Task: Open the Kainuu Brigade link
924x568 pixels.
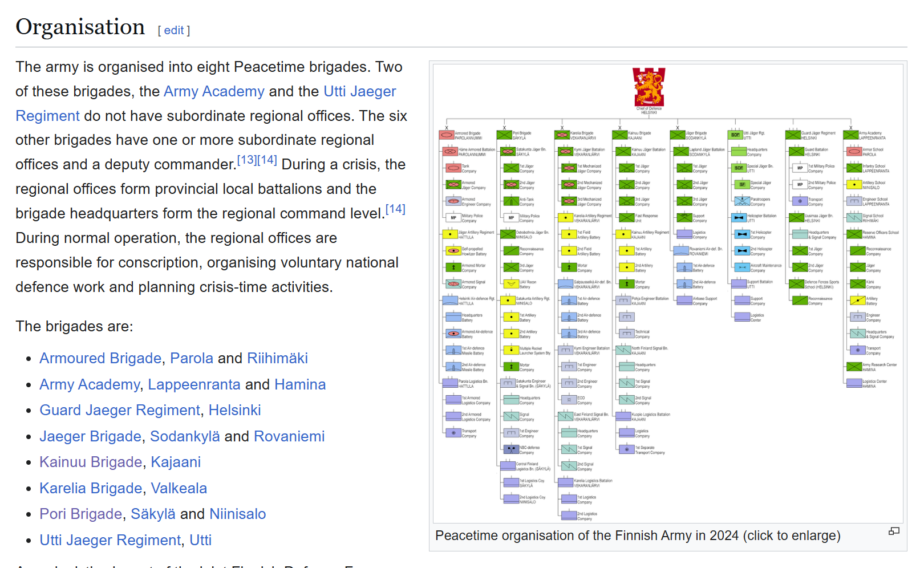Action: pyautogui.click(x=91, y=462)
